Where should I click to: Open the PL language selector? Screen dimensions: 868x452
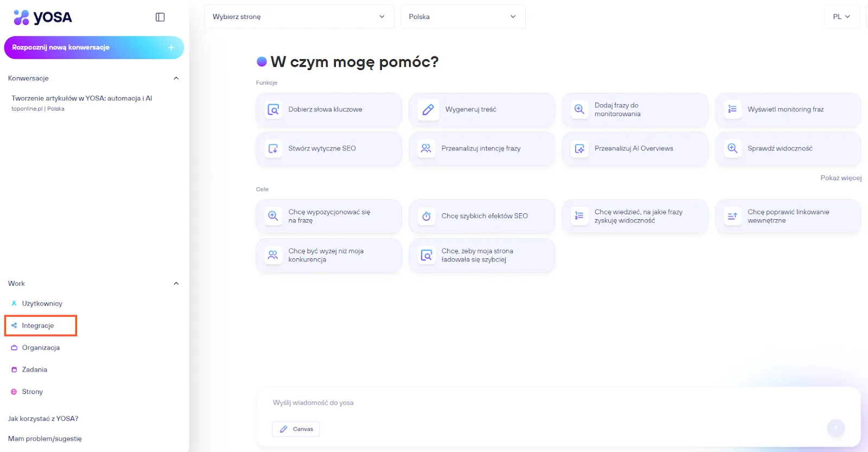[841, 17]
